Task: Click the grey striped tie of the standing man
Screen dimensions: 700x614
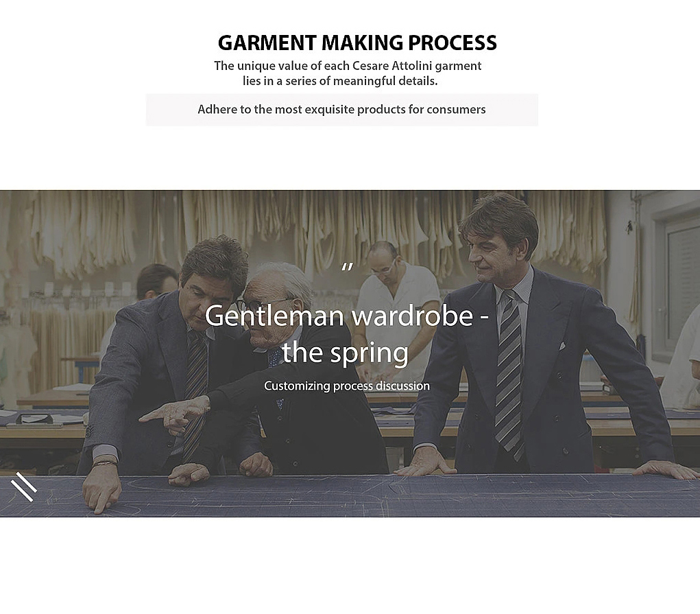Action: pyautogui.click(x=510, y=371)
